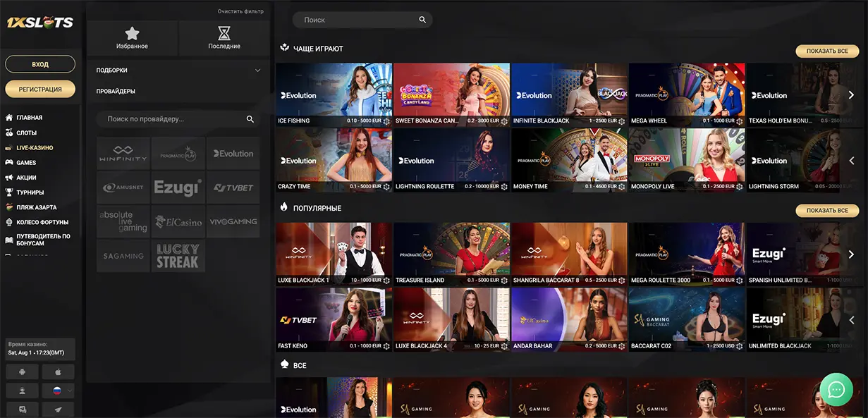
Task: Click the chip icon on Ice Fishing card
Action: (x=386, y=121)
